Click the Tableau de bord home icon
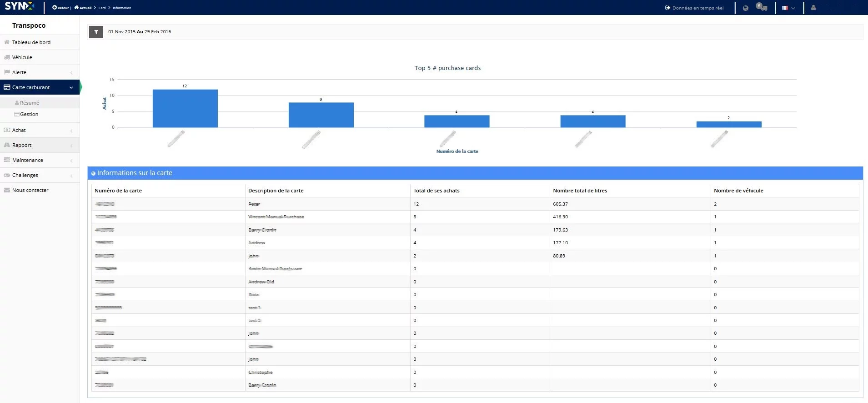Image resolution: width=868 pixels, height=403 pixels. [7, 42]
